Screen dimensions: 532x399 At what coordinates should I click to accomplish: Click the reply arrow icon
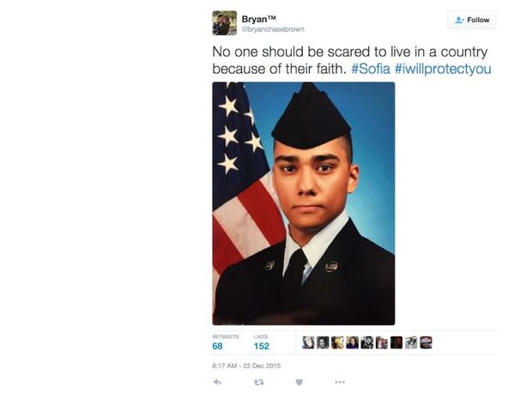[x=217, y=382]
